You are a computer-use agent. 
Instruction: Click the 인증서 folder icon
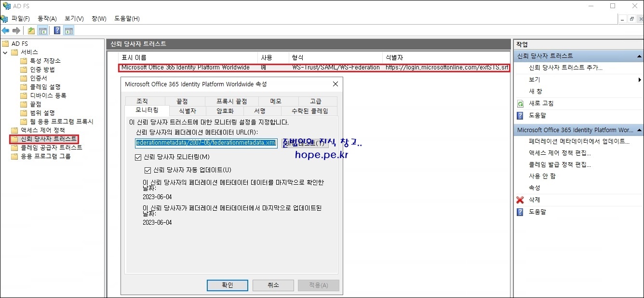tap(24, 78)
